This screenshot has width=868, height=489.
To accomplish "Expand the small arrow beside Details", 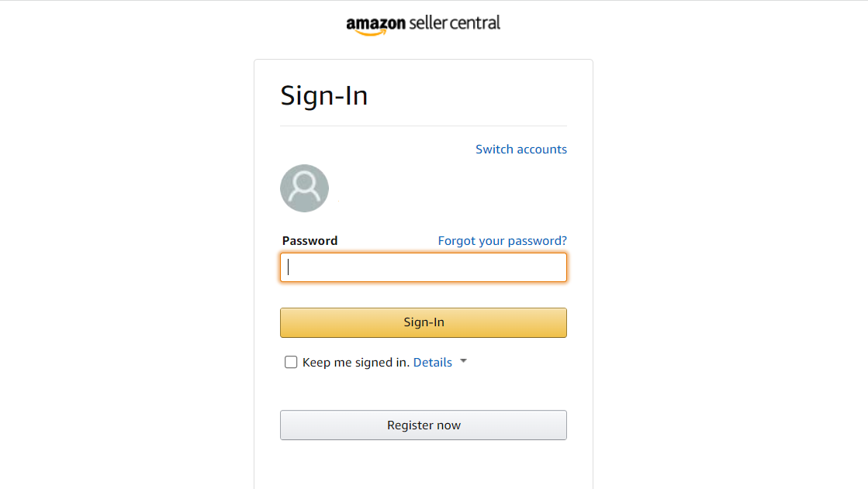I will tap(463, 361).
